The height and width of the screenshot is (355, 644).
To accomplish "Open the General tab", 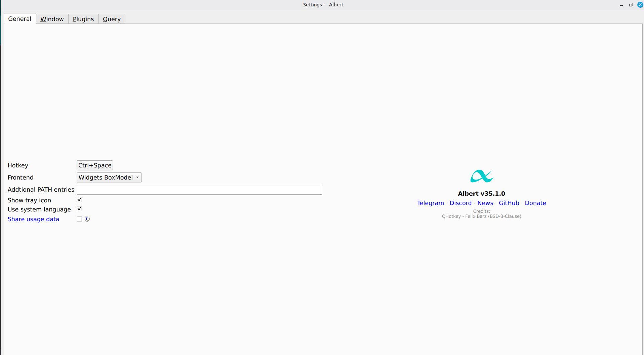I will (x=20, y=19).
